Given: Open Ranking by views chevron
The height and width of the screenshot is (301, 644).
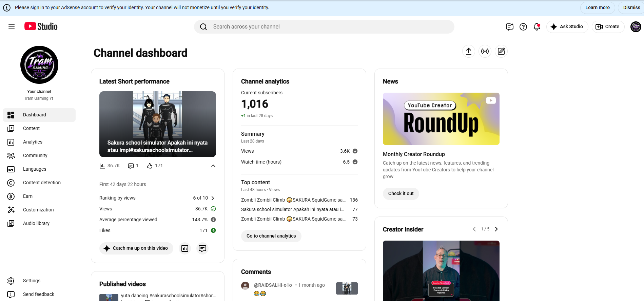Looking at the screenshot, I should pos(213,198).
